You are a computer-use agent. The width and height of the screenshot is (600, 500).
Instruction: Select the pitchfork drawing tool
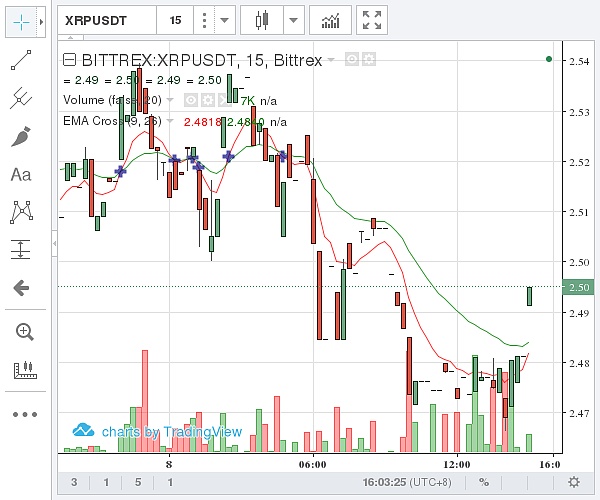[21, 98]
